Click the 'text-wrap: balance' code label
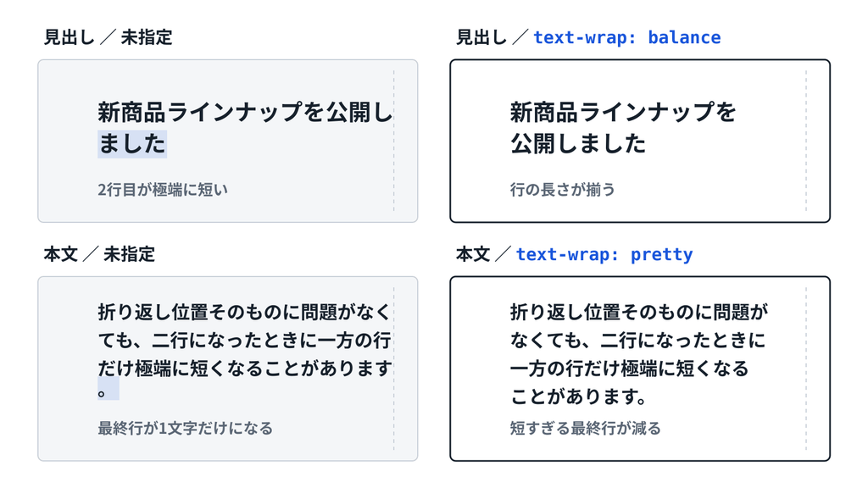Image resolution: width=868 pixels, height=488 pixels. pos(626,37)
